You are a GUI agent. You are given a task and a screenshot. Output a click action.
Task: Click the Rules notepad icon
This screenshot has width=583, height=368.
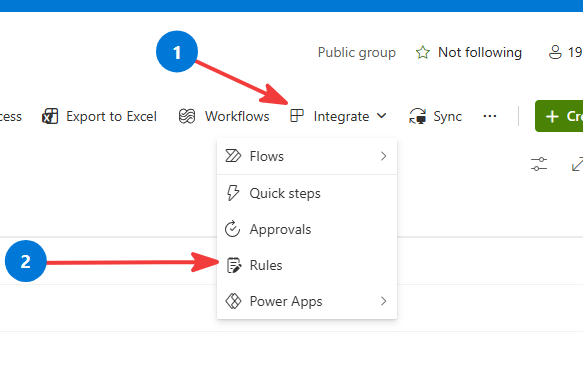(233, 265)
